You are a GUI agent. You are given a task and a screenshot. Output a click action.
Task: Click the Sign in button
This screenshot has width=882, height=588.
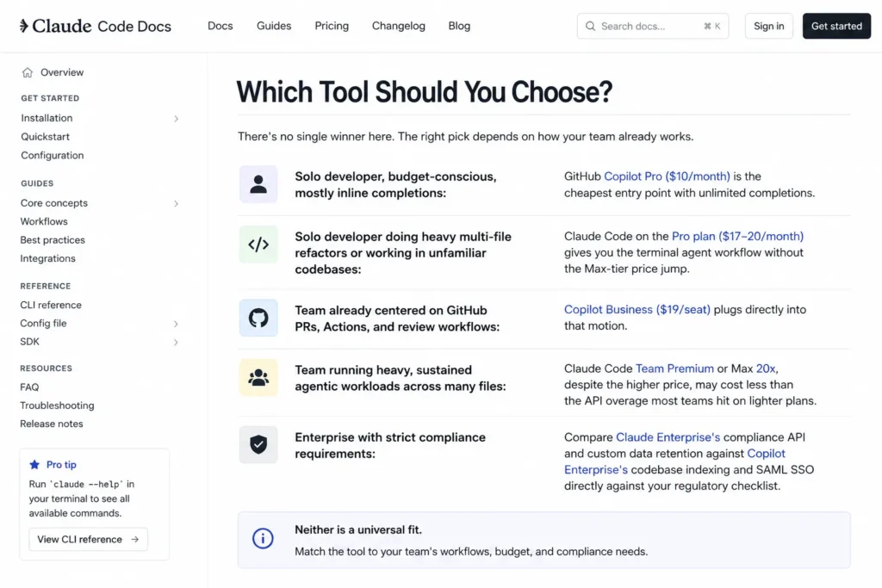768,26
